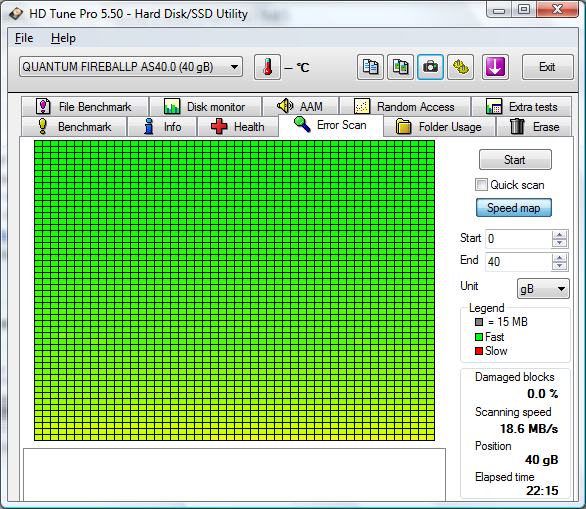Switch to Erase tab

tap(534, 127)
